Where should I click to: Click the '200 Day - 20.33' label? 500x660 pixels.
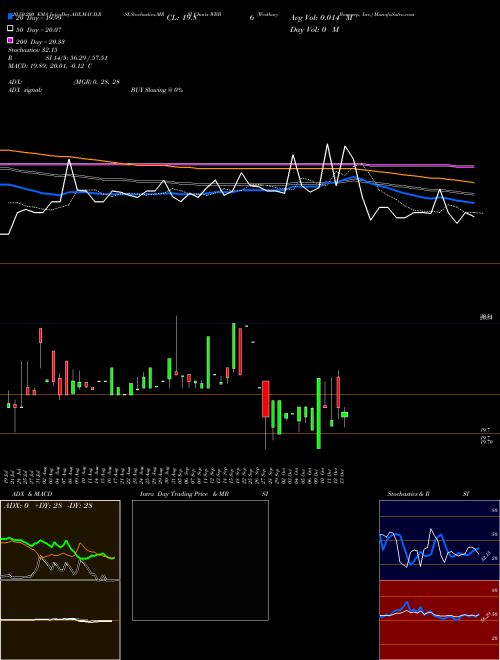(x=40, y=42)
